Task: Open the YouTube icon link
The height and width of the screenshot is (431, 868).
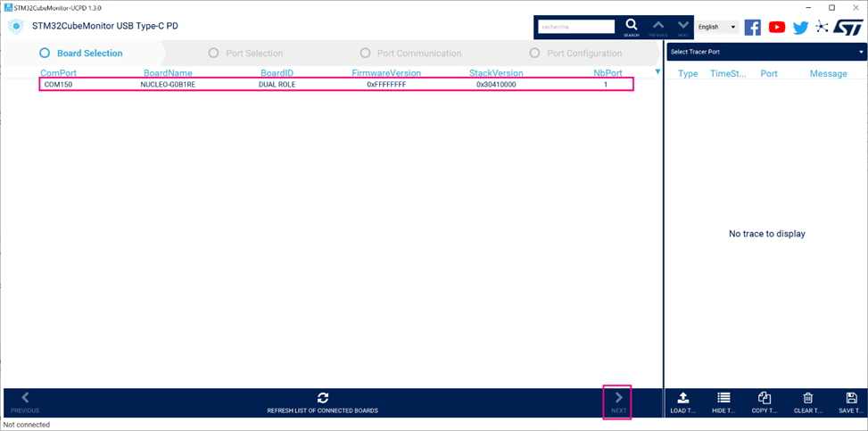Action: (777, 27)
